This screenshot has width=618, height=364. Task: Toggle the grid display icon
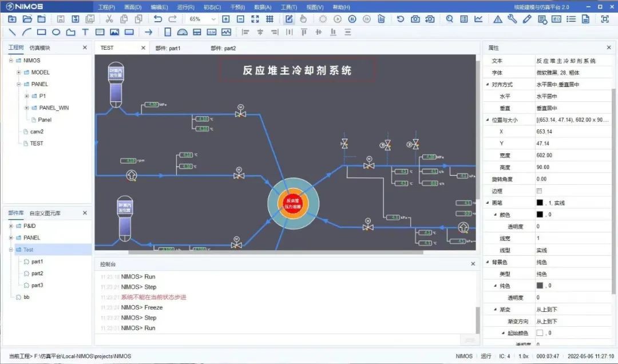pyautogui.click(x=270, y=19)
